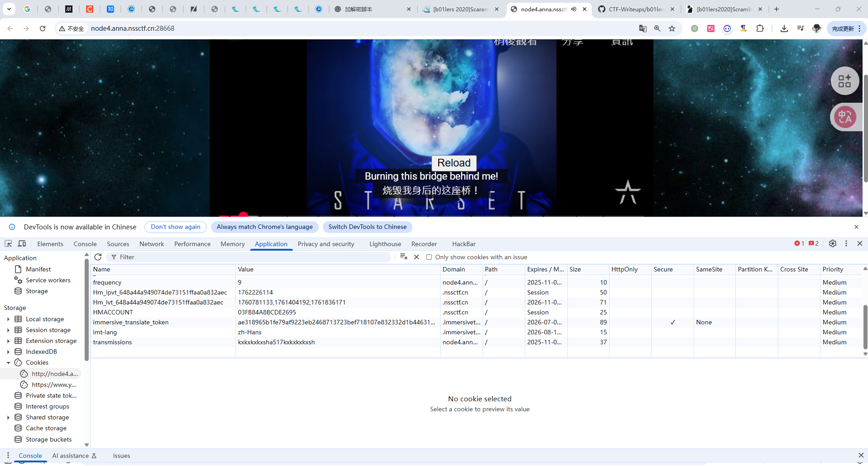
Task: Open Service workers in sidebar
Action: click(x=48, y=280)
